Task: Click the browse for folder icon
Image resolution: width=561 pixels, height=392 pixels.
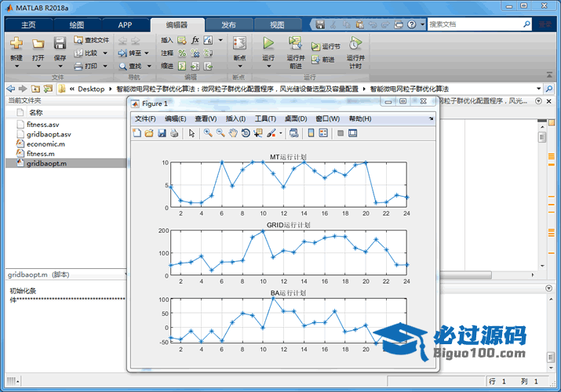Action: click(x=48, y=89)
